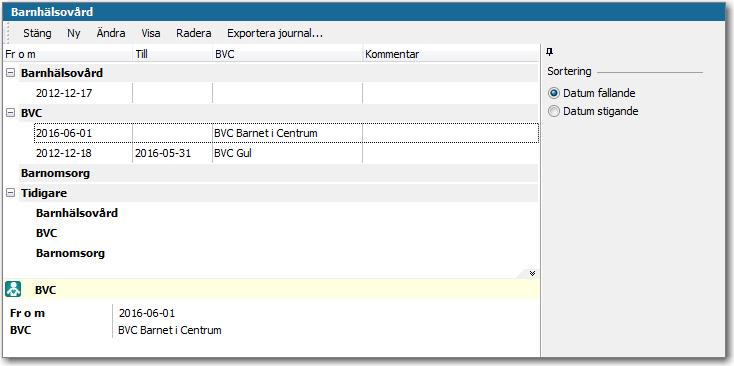Select the 2012-12-17 Barnhälsovård entry
This screenshot has width=734, height=366.
tap(286, 93)
